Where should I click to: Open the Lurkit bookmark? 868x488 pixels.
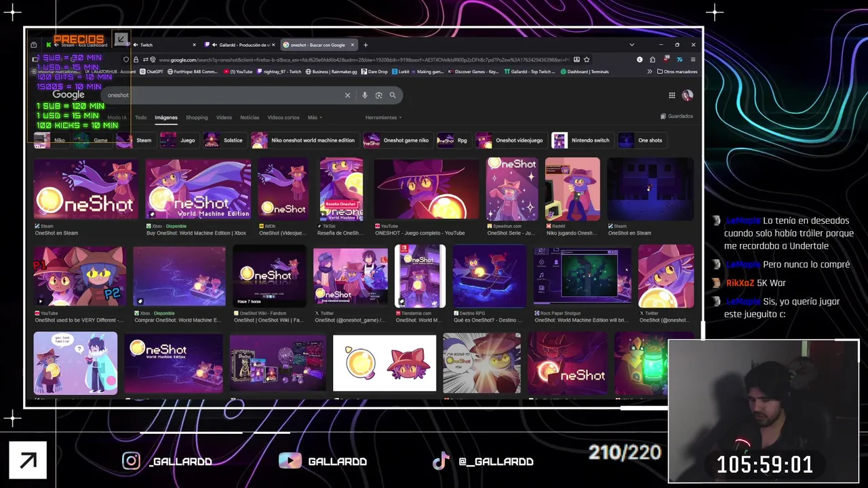pos(399,71)
